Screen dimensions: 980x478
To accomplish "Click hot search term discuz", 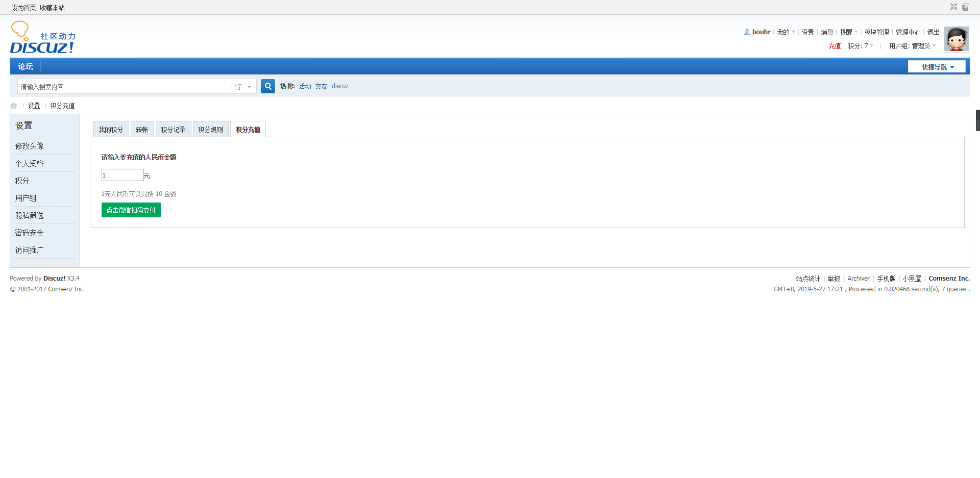I will [340, 86].
